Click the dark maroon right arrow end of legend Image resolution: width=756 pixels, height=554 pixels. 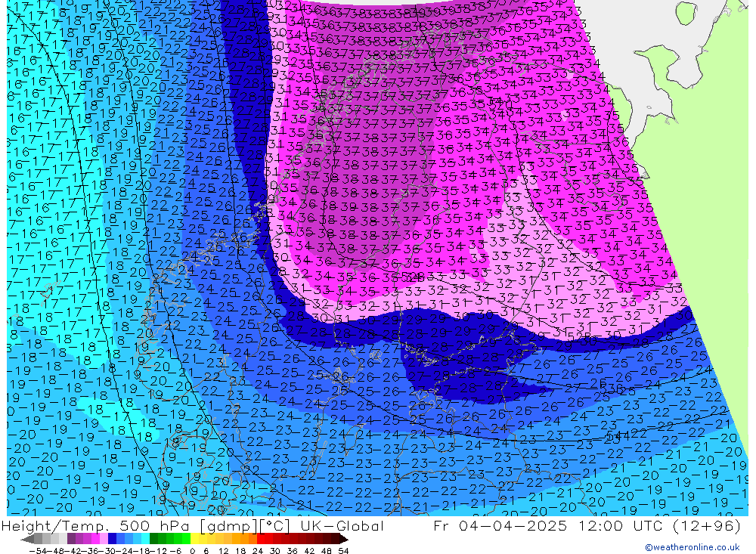point(343,539)
